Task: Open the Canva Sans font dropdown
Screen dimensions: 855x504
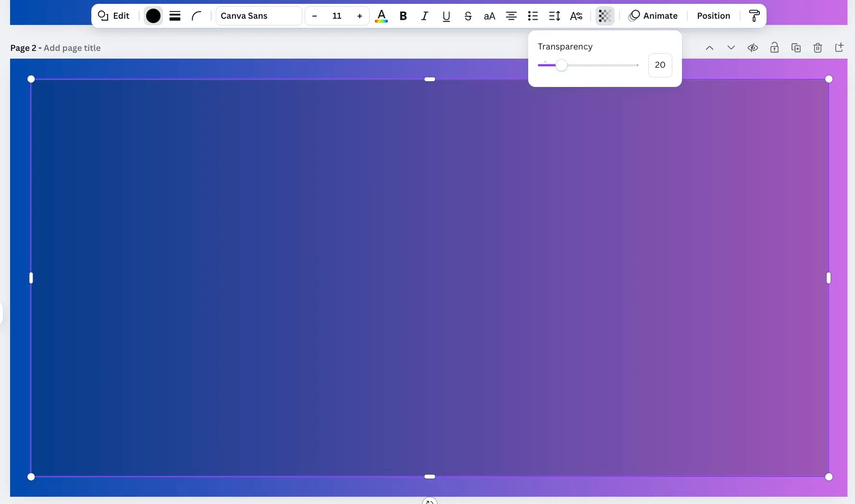Action: click(x=259, y=16)
